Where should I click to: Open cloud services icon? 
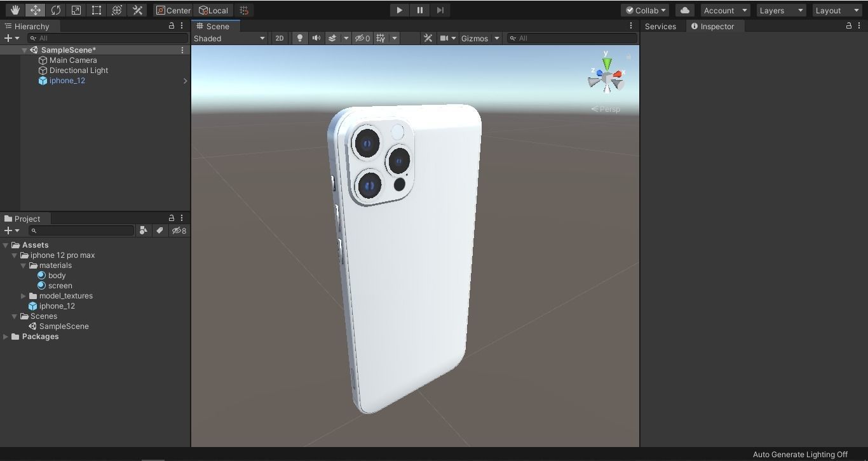[x=684, y=10]
